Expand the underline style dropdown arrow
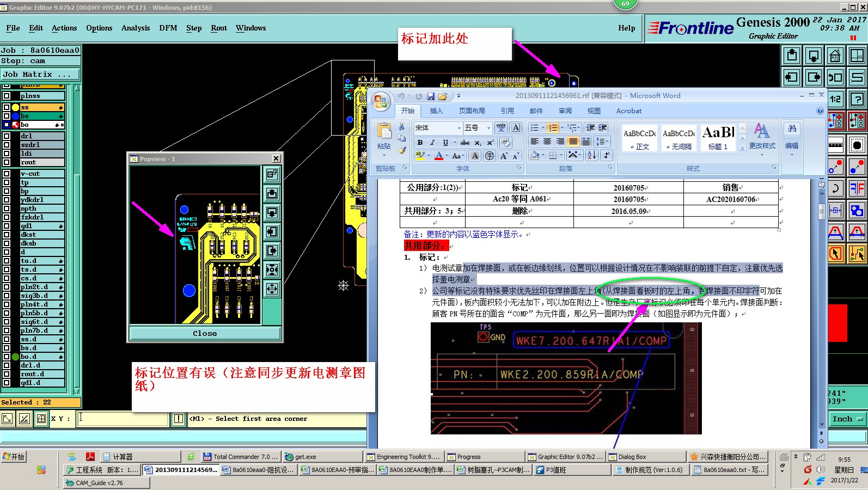This screenshot has height=490, width=868. [x=454, y=143]
